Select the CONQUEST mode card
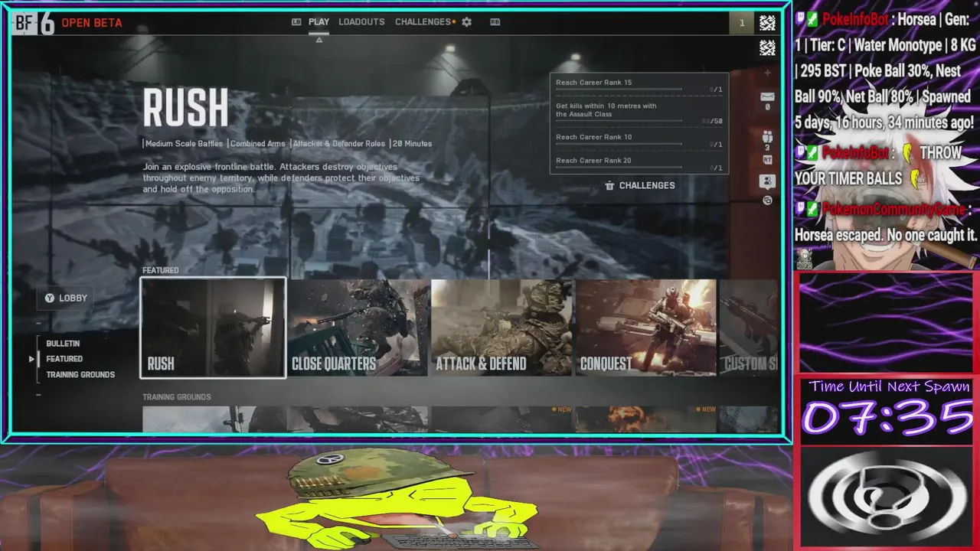The width and height of the screenshot is (980, 551). click(x=645, y=328)
